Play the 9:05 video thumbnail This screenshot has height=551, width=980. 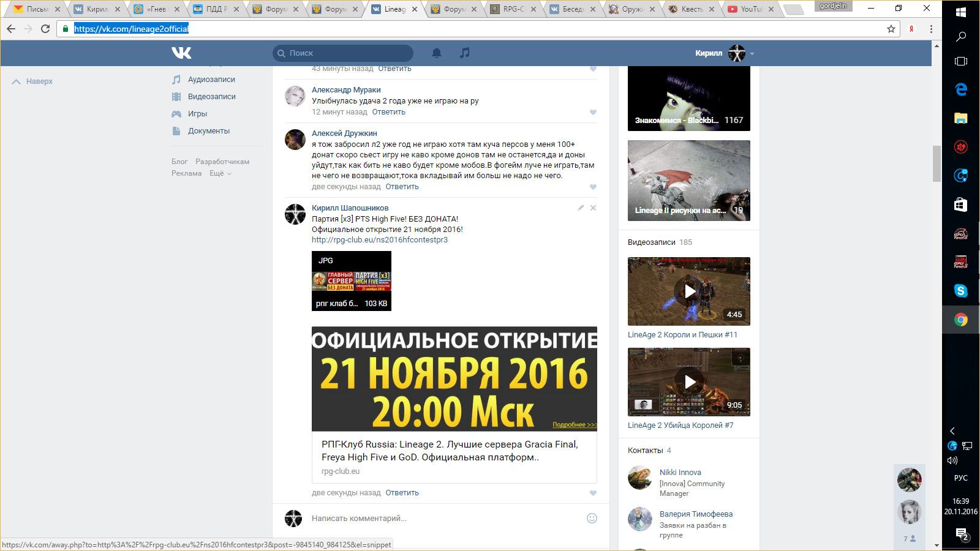pyautogui.click(x=689, y=382)
